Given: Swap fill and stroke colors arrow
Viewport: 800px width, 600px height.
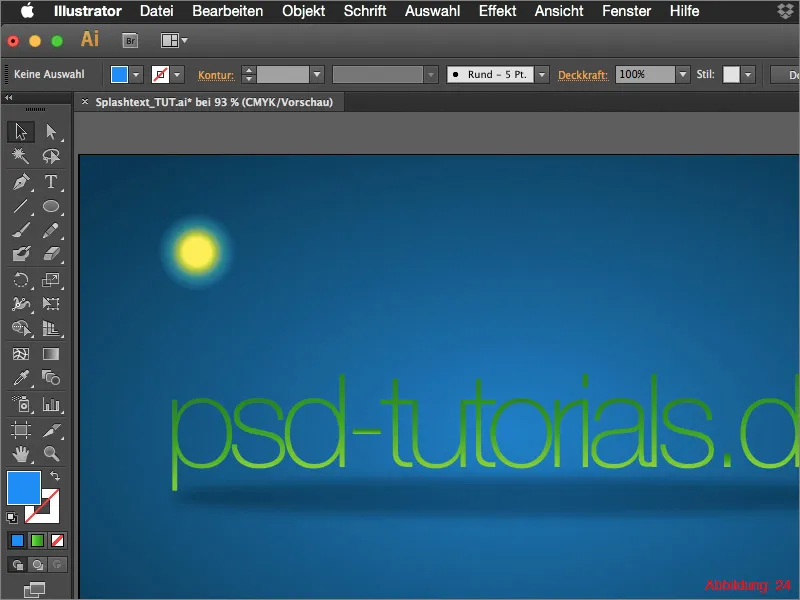Looking at the screenshot, I should pos(55,476).
